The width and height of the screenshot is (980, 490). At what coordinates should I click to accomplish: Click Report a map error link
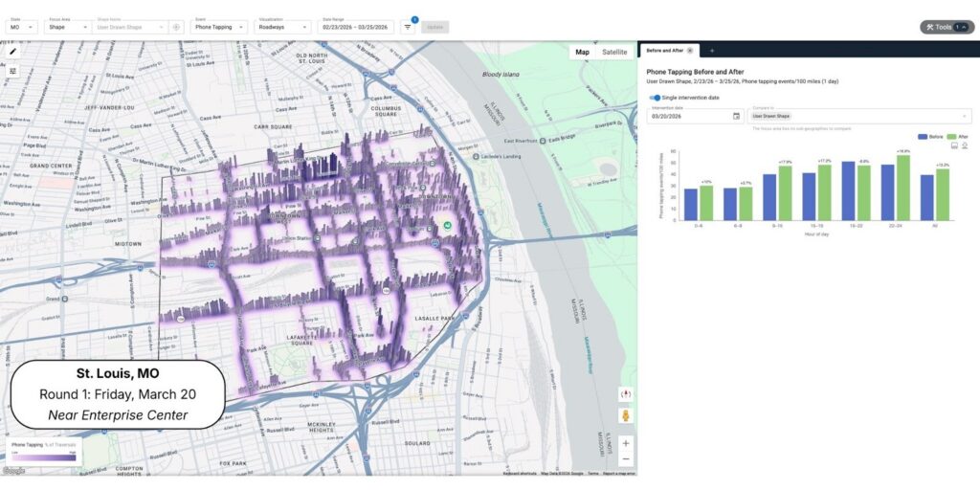click(x=620, y=473)
